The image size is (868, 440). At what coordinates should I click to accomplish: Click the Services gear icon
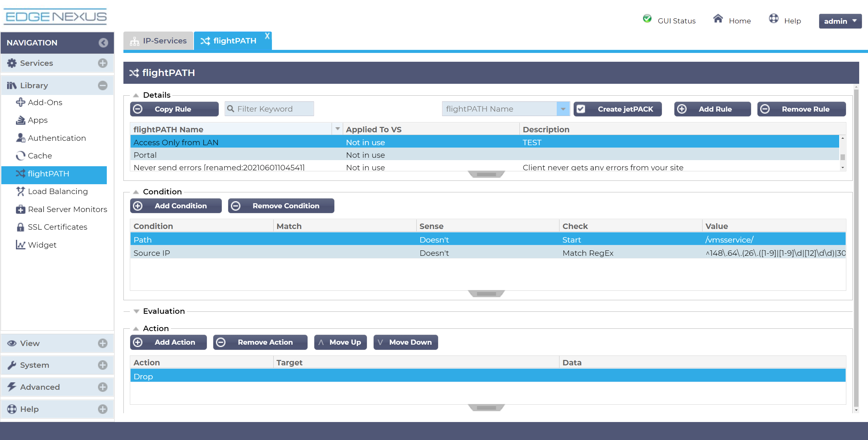click(12, 63)
